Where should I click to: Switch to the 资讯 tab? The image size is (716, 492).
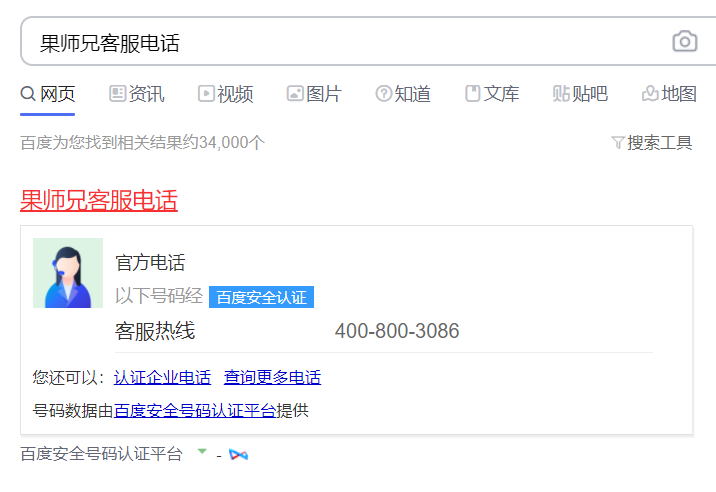coord(137,94)
